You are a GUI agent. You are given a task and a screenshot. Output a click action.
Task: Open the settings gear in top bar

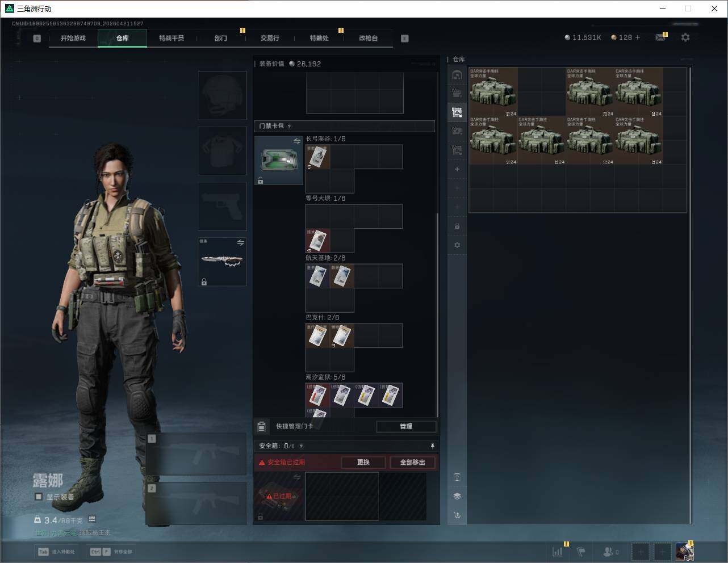[685, 37]
